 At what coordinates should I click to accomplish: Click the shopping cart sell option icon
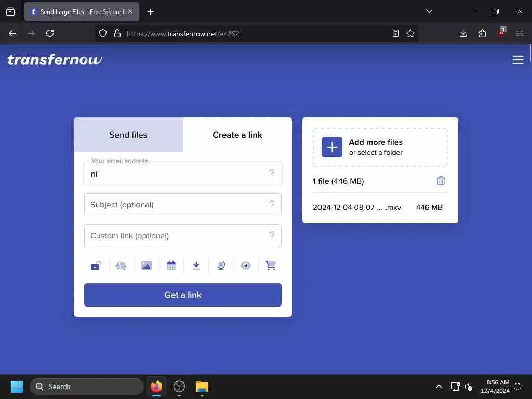pyautogui.click(x=270, y=265)
